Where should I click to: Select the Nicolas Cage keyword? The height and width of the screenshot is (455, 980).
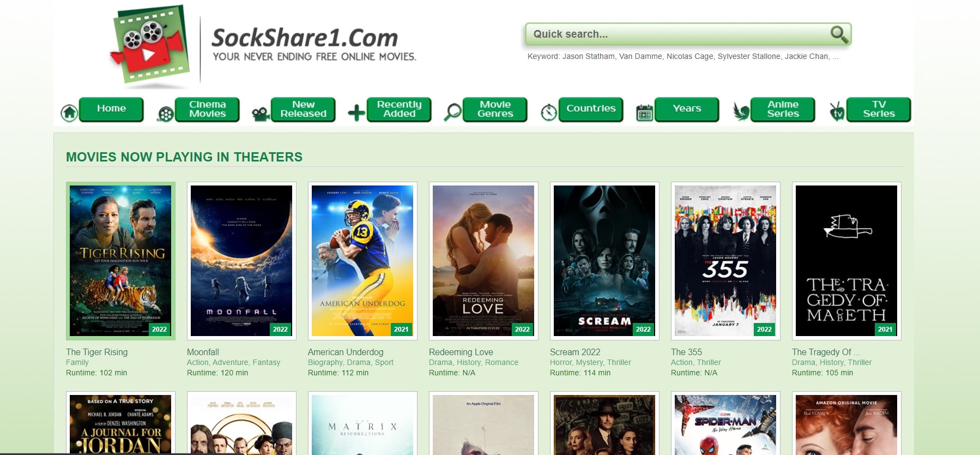point(689,56)
